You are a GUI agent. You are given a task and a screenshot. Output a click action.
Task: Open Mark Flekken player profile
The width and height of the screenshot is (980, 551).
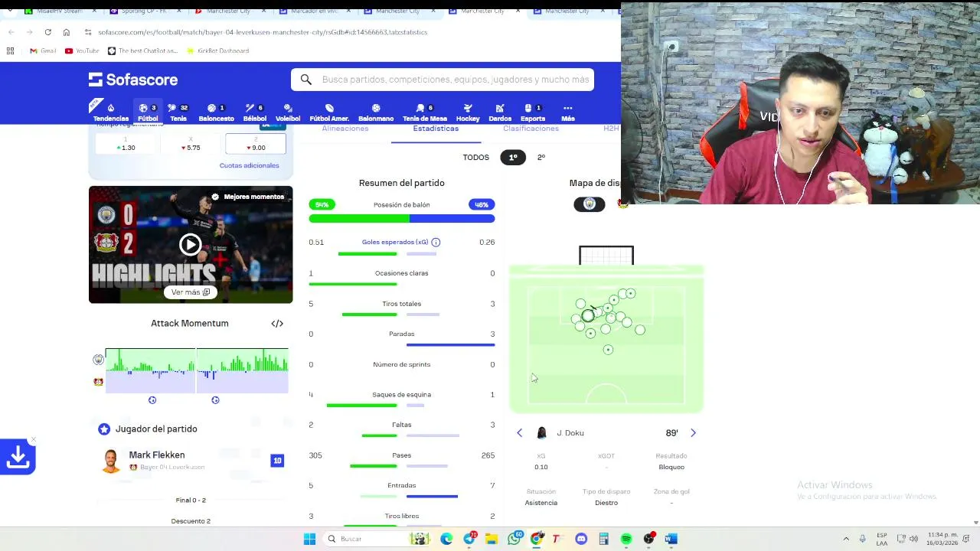[157, 455]
